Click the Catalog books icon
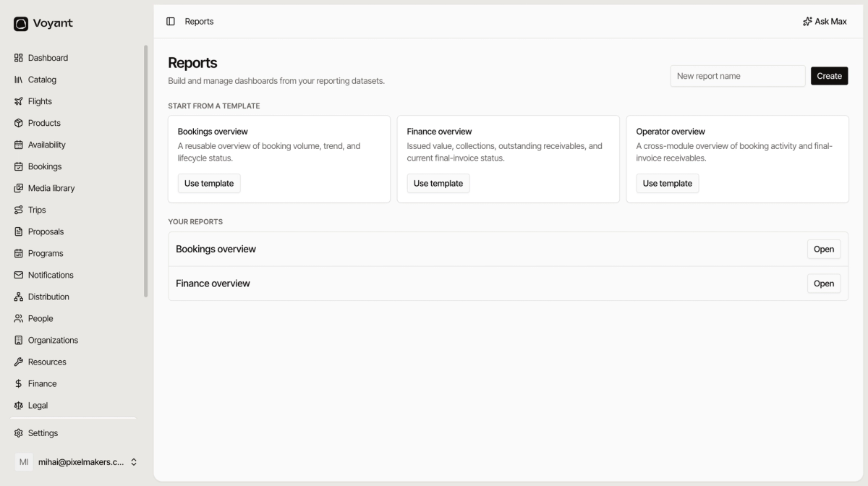The height and width of the screenshot is (486, 868). [19, 80]
